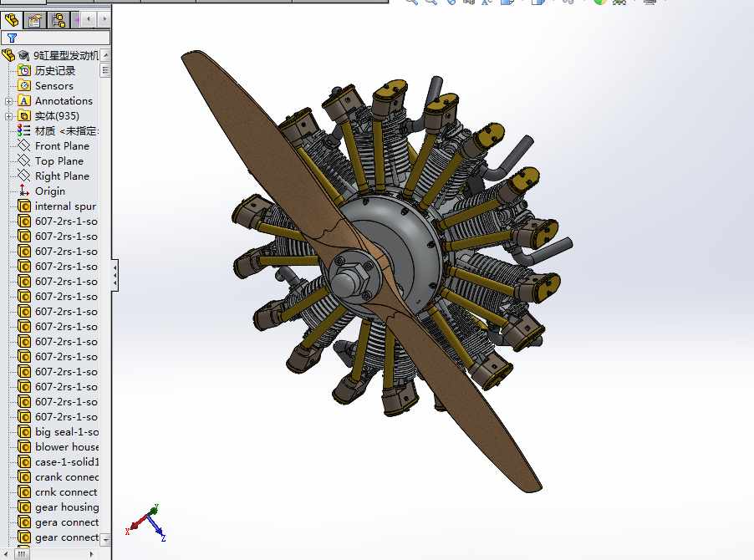Collapse the side panel using splitter handle

click(115, 275)
